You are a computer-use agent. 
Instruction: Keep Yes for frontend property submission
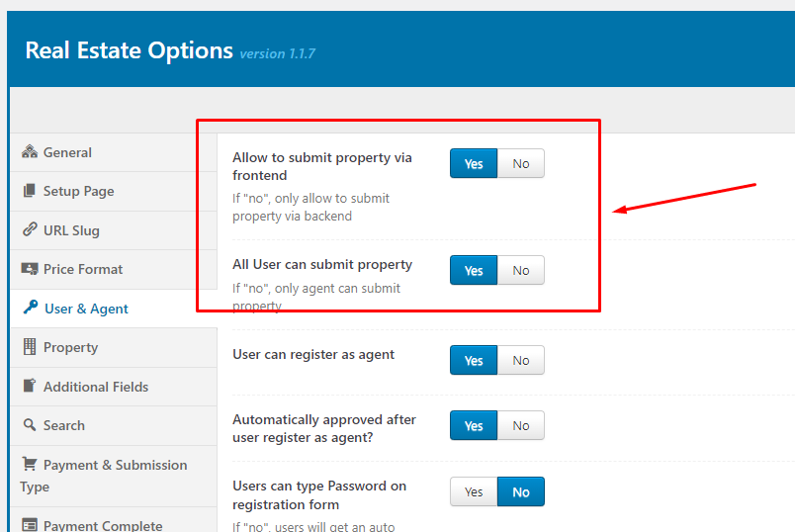tap(474, 164)
